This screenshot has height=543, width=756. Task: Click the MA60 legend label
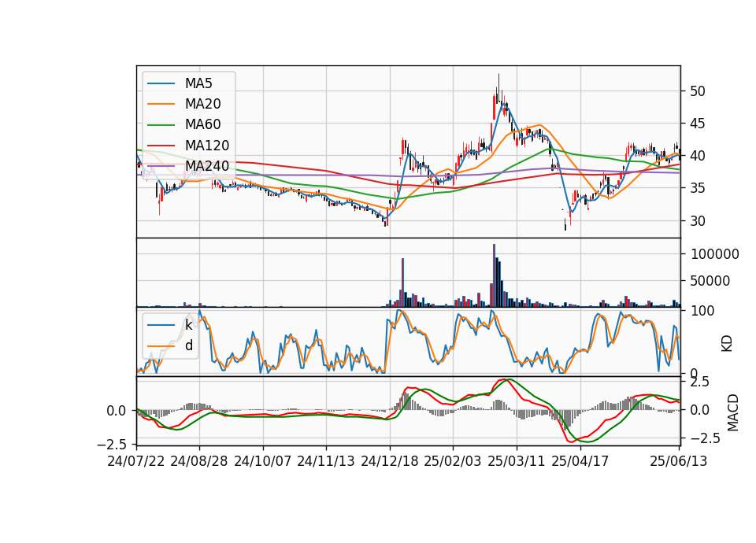pos(202,124)
